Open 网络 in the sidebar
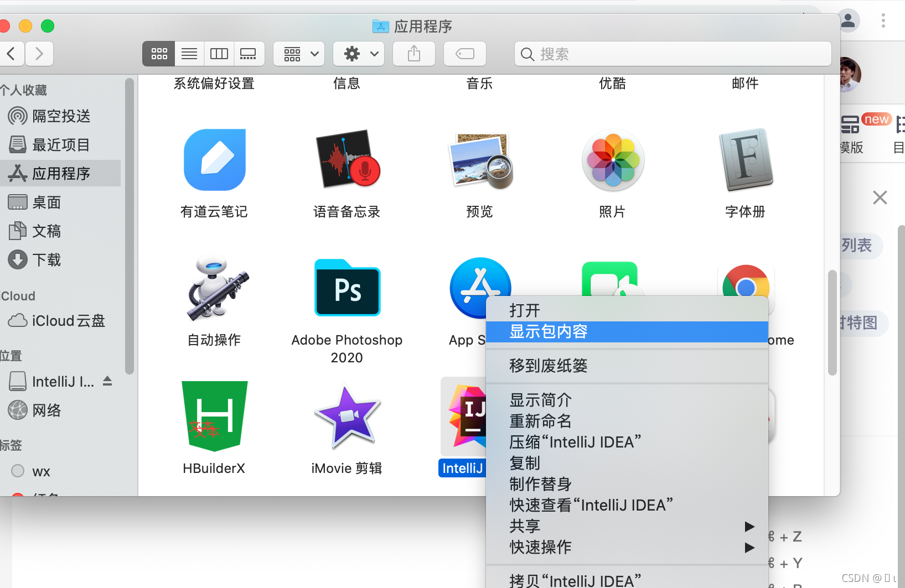This screenshot has width=905, height=588. tap(60, 410)
